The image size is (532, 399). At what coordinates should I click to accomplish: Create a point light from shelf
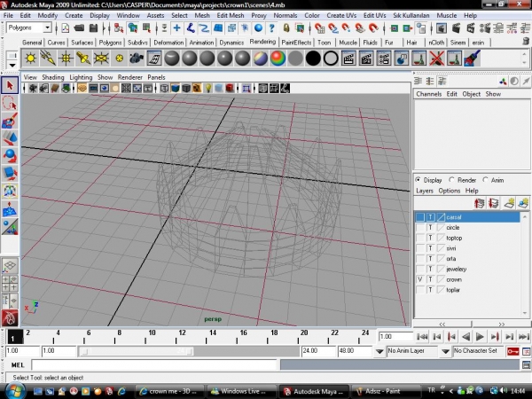66,58
